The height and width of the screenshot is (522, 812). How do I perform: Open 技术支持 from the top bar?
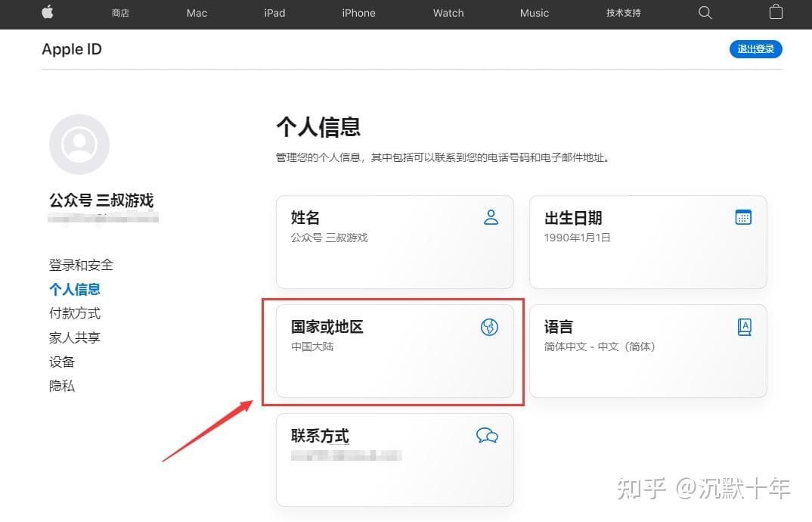[623, 13]
